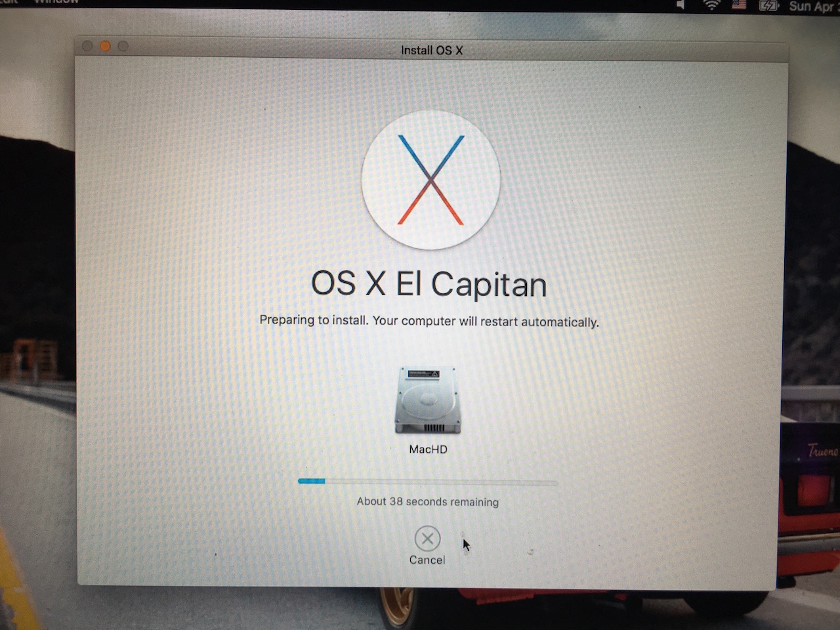Click the MacHD disk name label

click(x=428, y=450)
